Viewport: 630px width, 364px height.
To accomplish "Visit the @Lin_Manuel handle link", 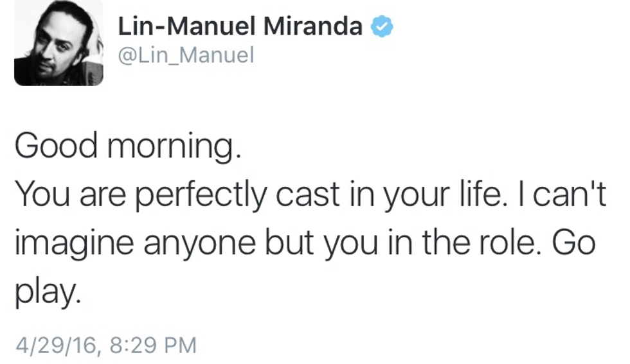I will (186, 56).
